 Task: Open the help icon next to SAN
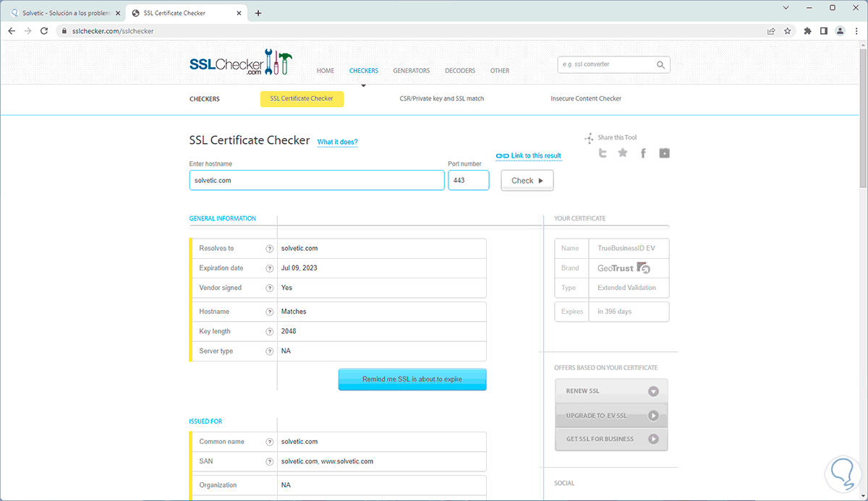coord(269,461)
